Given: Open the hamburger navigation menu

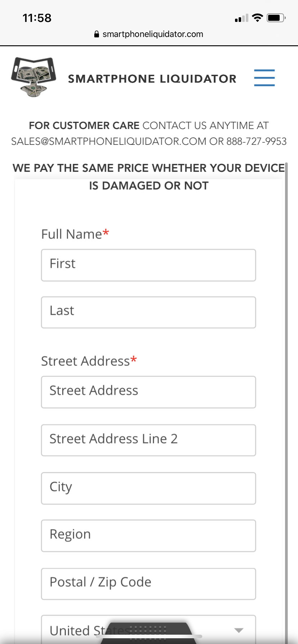Looking at the screenshot, I should (x=264, y=78).
